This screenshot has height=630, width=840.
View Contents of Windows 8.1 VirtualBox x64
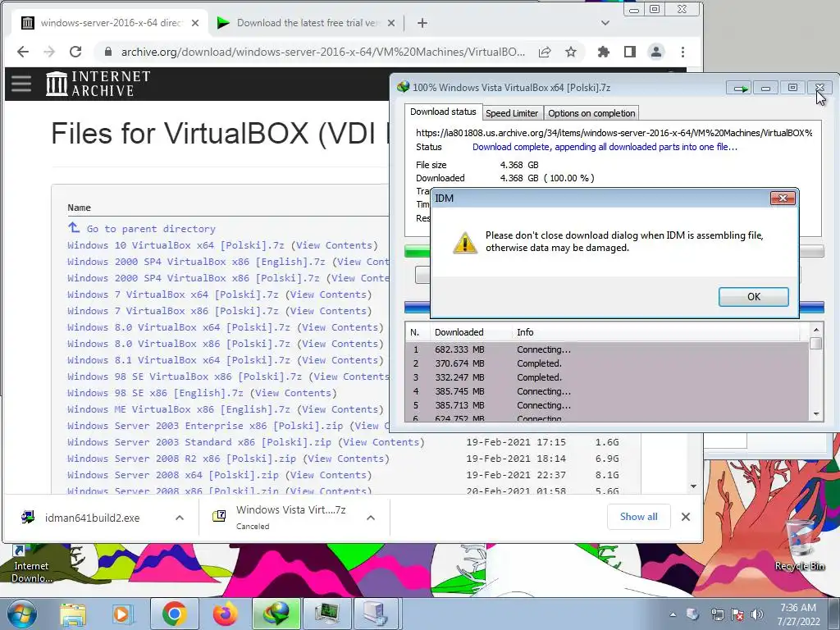point(340,360)
